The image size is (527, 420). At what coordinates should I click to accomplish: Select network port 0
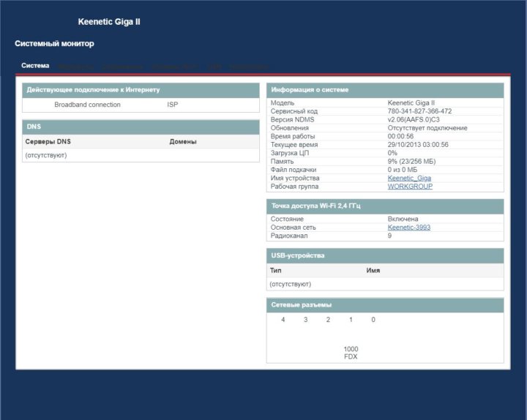click(x=373, y=320)
